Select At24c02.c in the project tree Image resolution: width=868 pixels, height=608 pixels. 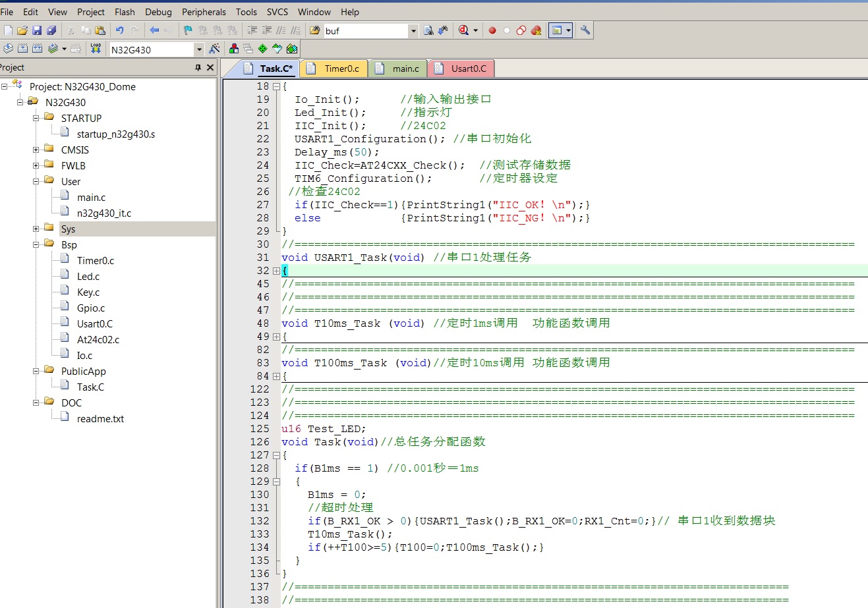click(98, 340)
